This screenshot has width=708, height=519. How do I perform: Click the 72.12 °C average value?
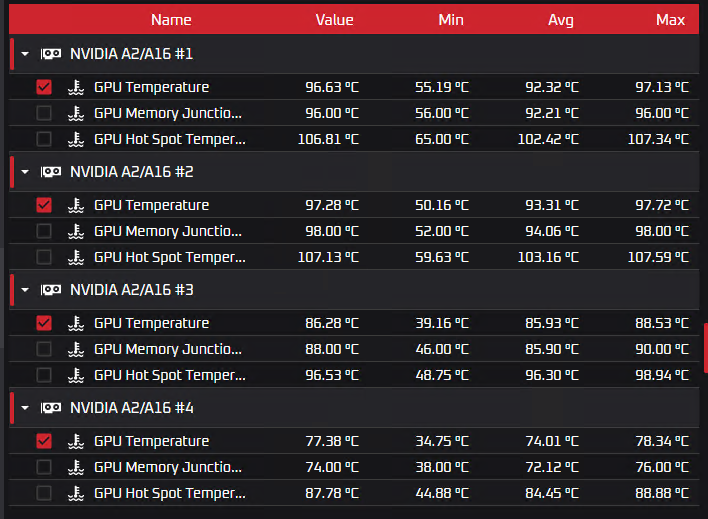(x=552, y=467)
